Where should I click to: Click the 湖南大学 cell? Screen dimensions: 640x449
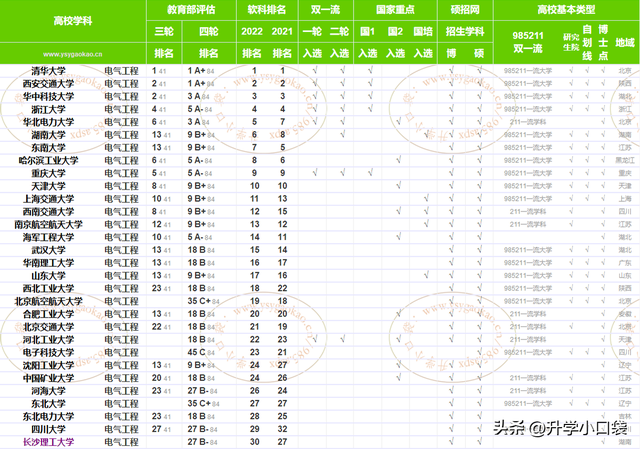(x=48, y=135)
